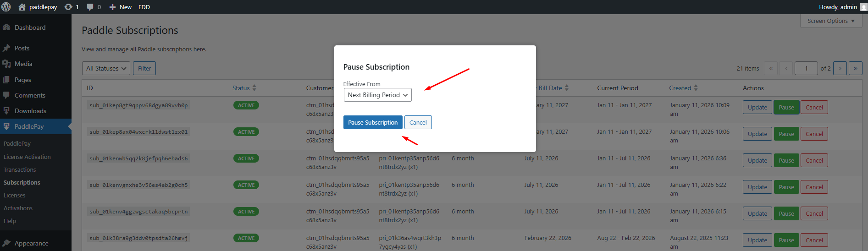The width and height of the screenshot is (868, 251).
Task: Open the Effective From dropdown
Action: pyautogui.click(x=377, y=95)
